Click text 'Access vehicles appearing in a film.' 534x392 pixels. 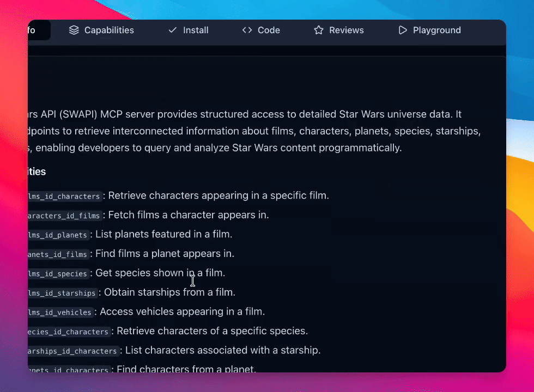click(182, 312)
